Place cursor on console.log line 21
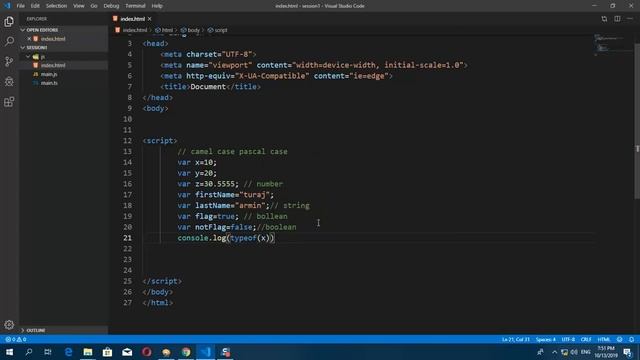Viewport: 640px width, 360px height. (226, 238)
